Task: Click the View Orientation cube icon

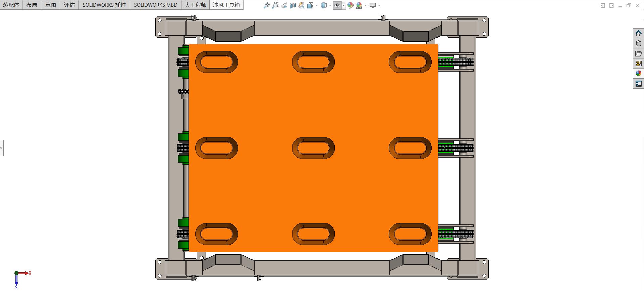Action: click(310, 5)
